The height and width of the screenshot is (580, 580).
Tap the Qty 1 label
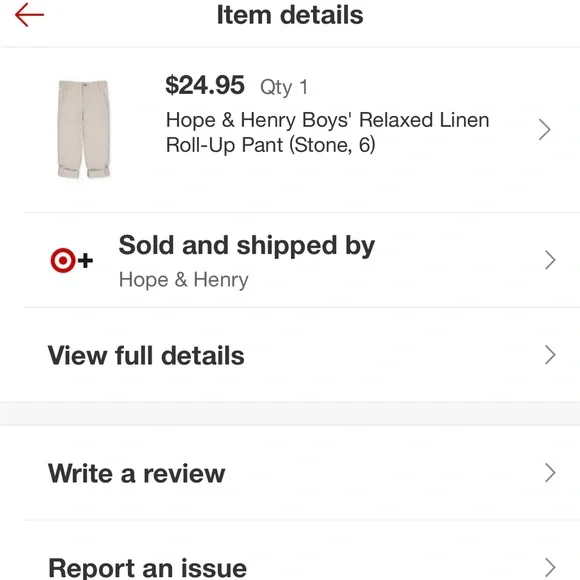284,87
